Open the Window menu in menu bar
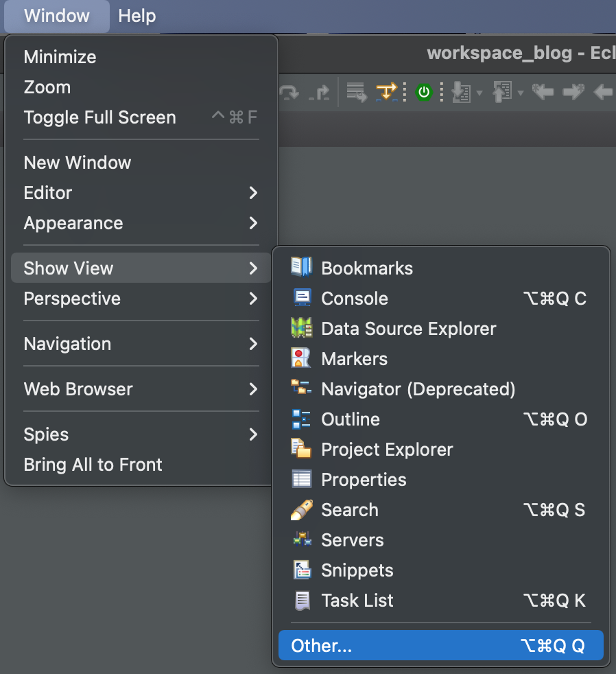Screen dimensions: 616x674 57,16
